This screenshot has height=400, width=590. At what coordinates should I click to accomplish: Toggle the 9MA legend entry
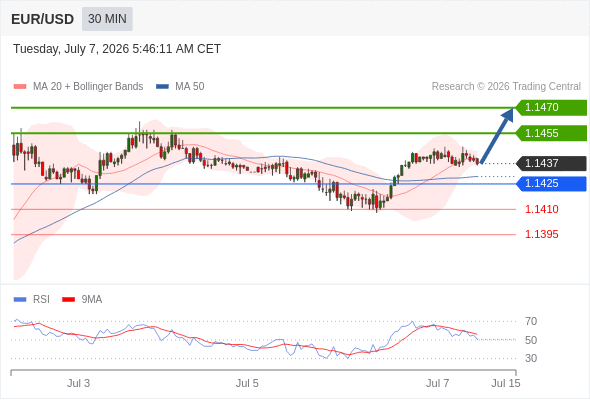[82, 300]
